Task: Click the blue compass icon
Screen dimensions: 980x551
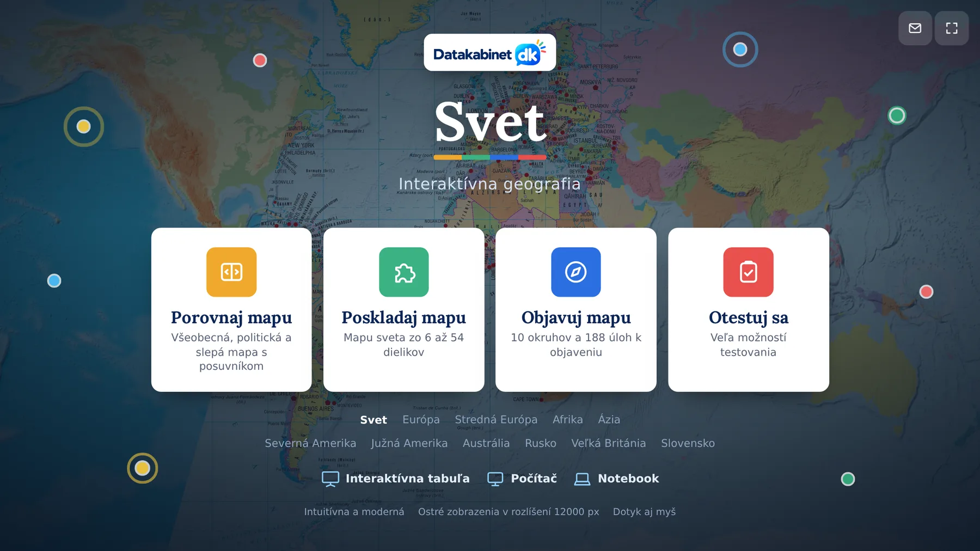Action: [575, 272]
